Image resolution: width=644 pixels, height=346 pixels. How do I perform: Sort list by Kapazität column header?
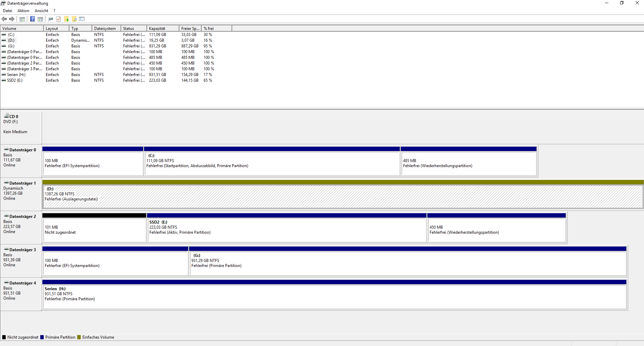[x=163, y=29]
